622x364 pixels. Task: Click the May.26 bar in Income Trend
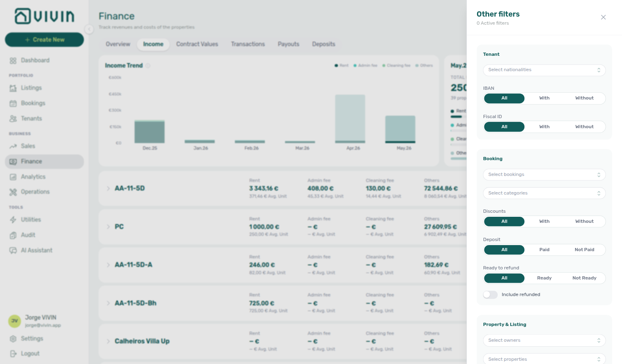(400, 129)
